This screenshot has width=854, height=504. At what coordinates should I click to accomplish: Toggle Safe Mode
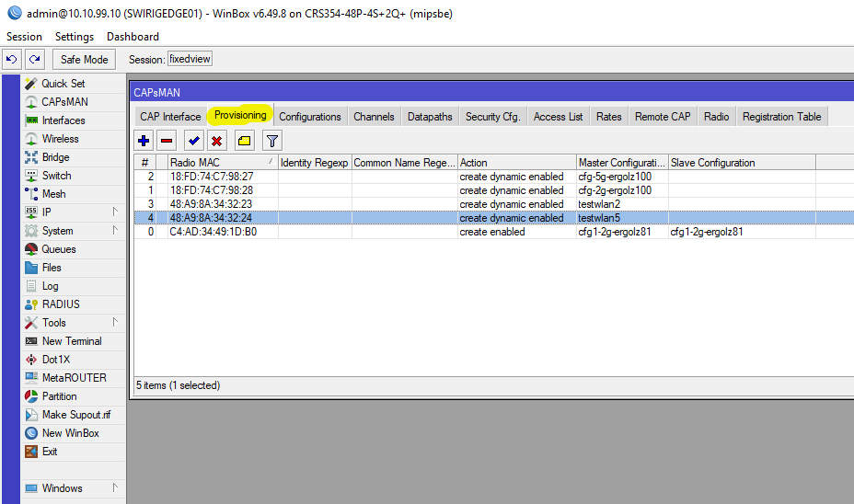click(x=84, y=60)
